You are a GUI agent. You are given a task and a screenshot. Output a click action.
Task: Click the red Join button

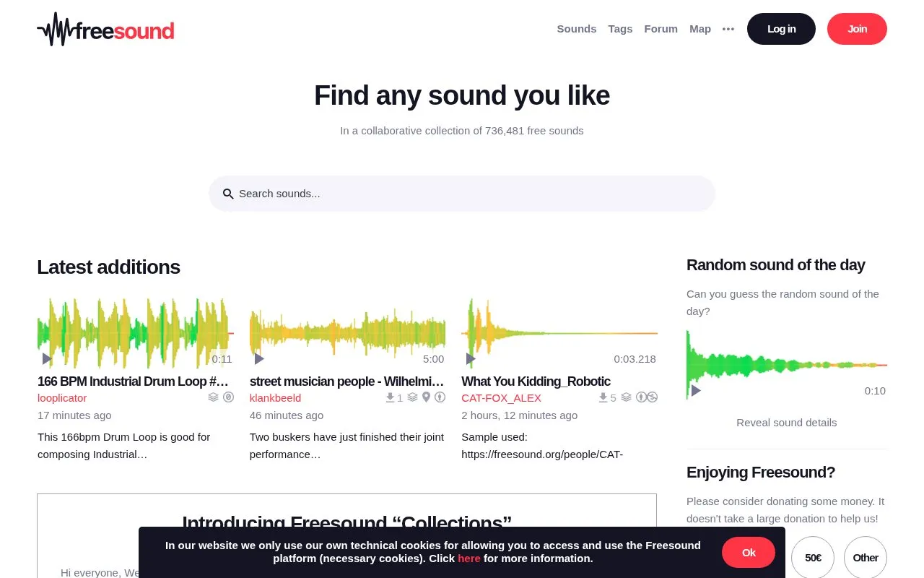pos(857,29)
